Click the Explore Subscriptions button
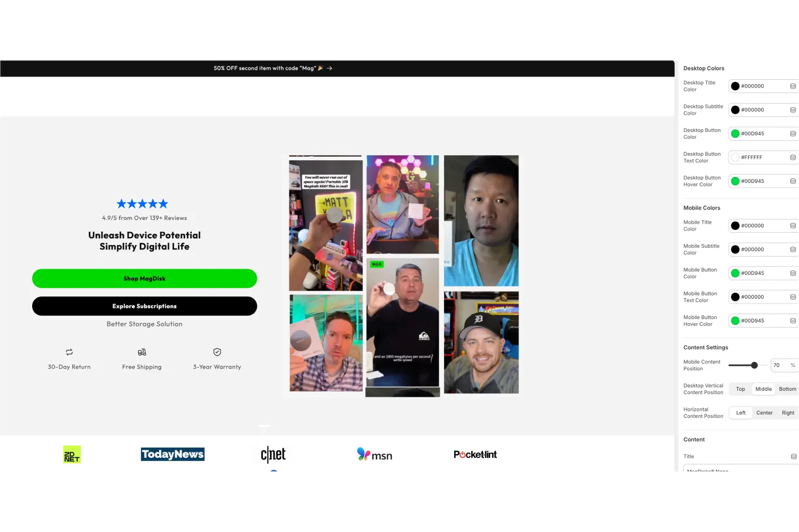 [x=145, y=306]
